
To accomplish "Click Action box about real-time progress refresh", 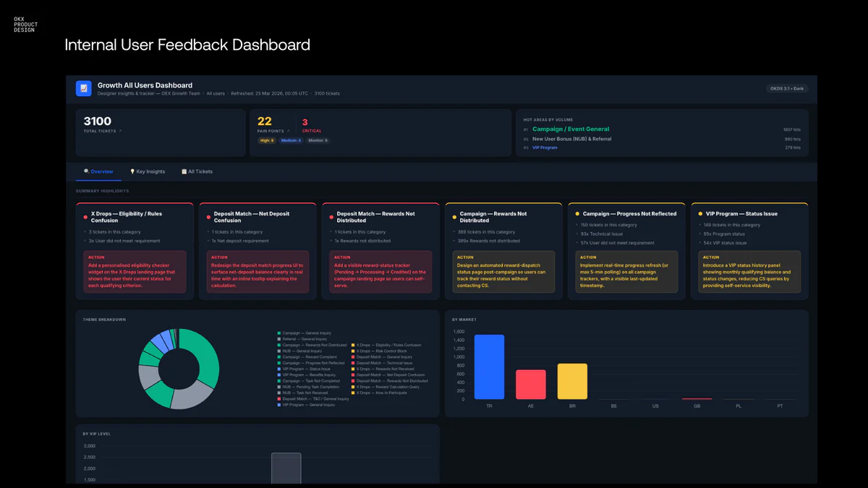I will (626, 272).
